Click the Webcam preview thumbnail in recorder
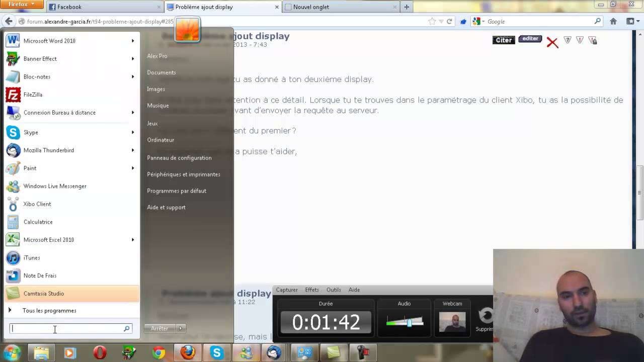The height and width of the screenshot is (362, 644). (452, 322)
